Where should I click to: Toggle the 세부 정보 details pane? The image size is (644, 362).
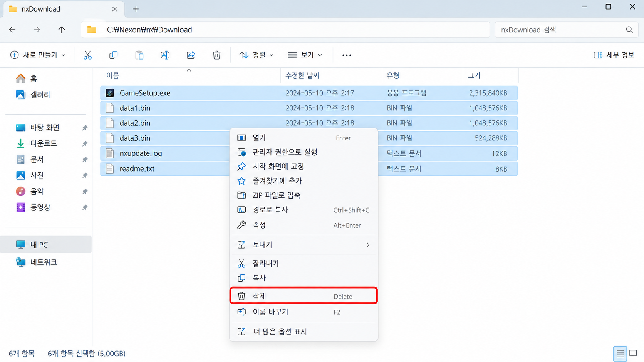[x=614, y=55]
